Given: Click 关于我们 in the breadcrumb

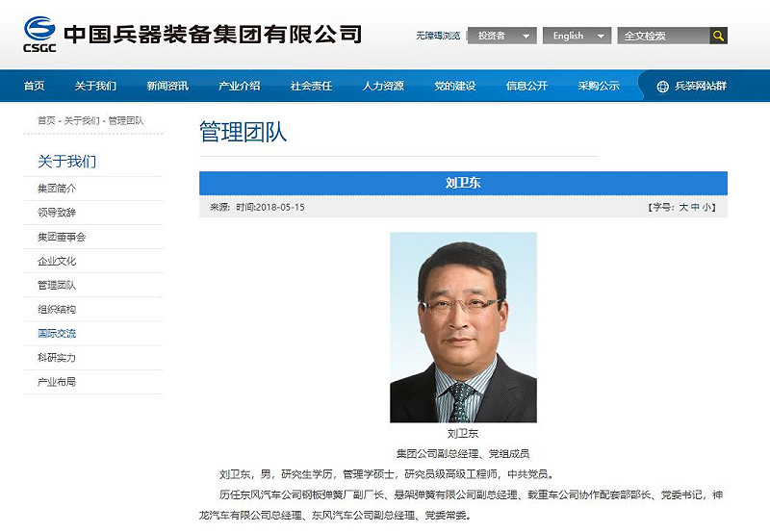Looking at the screenshot, I should [x=82, y=120].
